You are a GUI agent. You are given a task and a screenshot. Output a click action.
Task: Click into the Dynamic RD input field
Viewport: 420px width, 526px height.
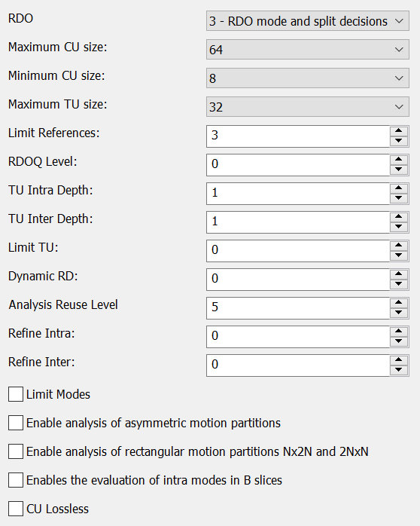298,280
